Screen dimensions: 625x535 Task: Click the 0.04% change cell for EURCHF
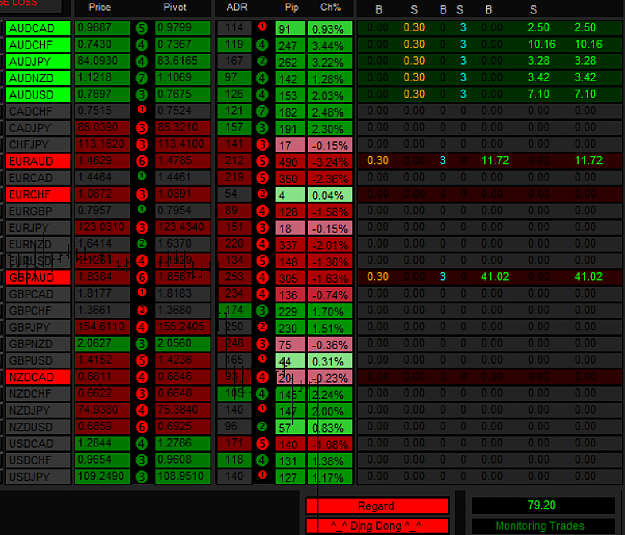tap(330, 195)
